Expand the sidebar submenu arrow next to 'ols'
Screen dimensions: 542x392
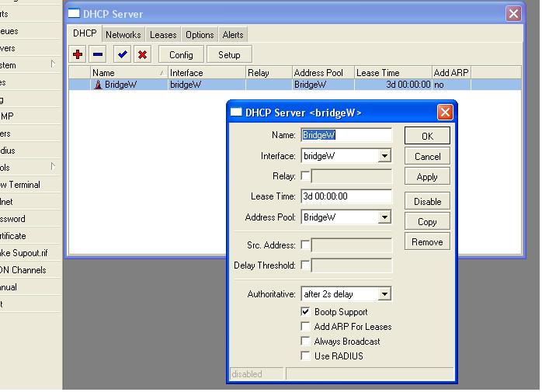[x=53, y=166]
